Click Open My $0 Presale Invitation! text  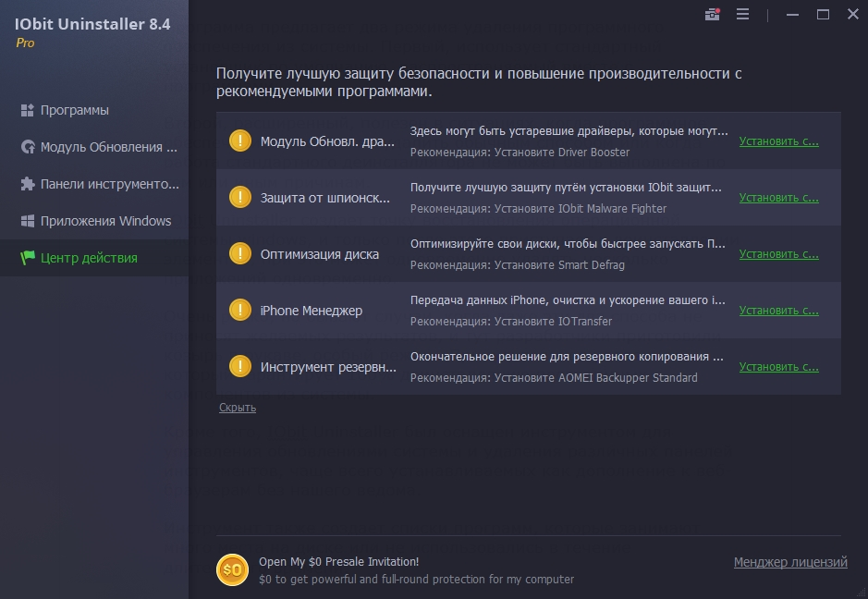(338, 561)
